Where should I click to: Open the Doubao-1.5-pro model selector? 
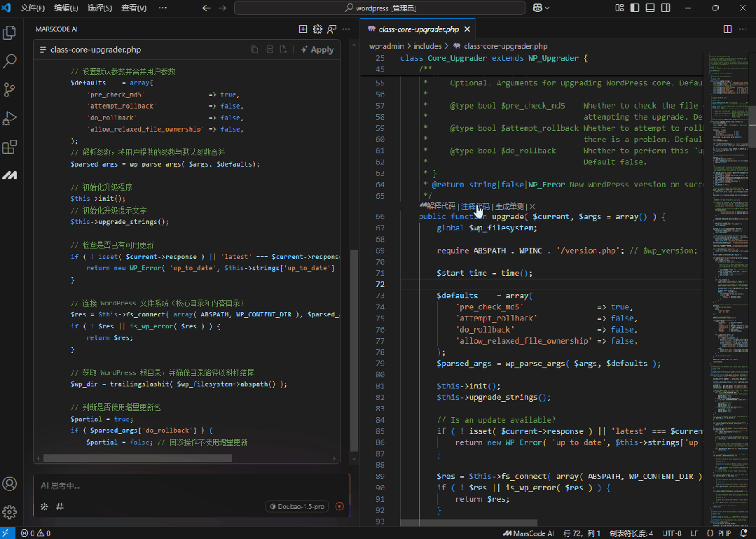pyautogui.click(x=297, y=506)
